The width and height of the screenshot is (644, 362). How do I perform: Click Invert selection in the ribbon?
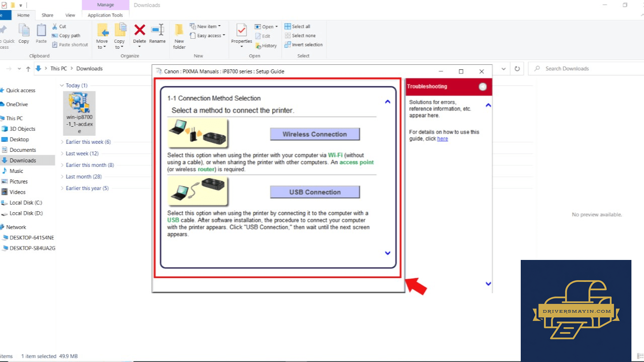click(x=303, y=45)
